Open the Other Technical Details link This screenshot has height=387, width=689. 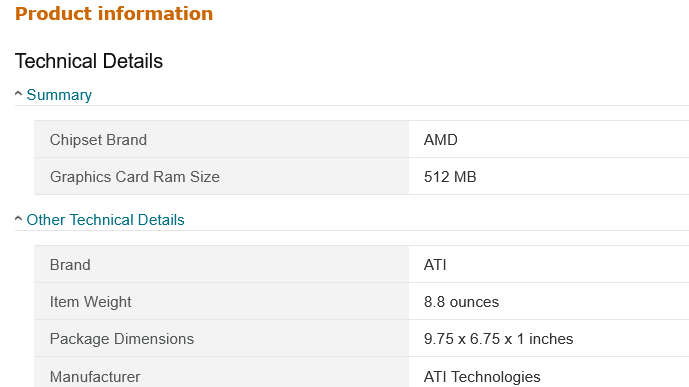click(x=105, y=220)
